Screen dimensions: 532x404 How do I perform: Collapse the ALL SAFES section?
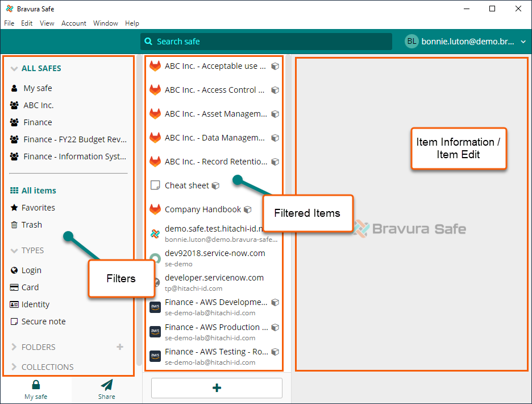(14, 69)
